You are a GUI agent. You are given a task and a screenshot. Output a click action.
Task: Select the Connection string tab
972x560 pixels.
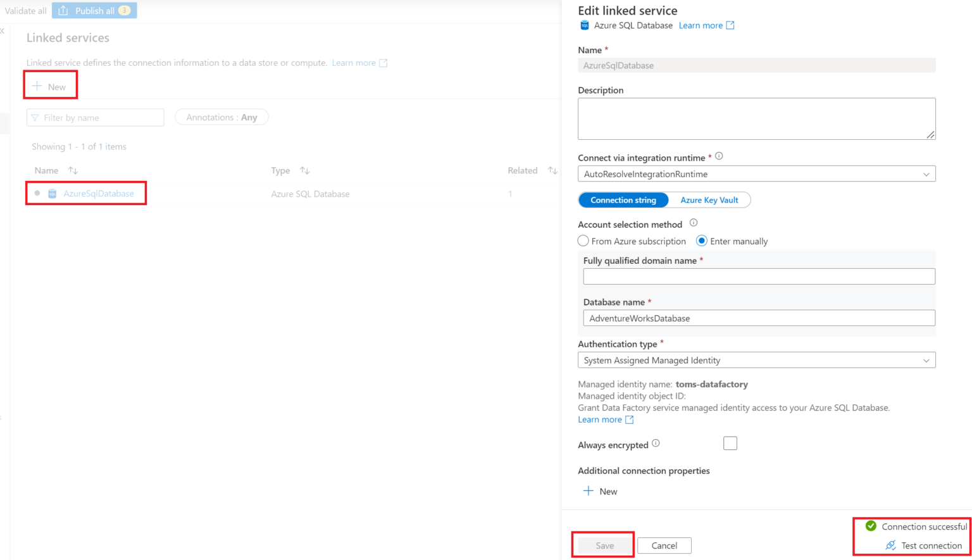(623, 199)
